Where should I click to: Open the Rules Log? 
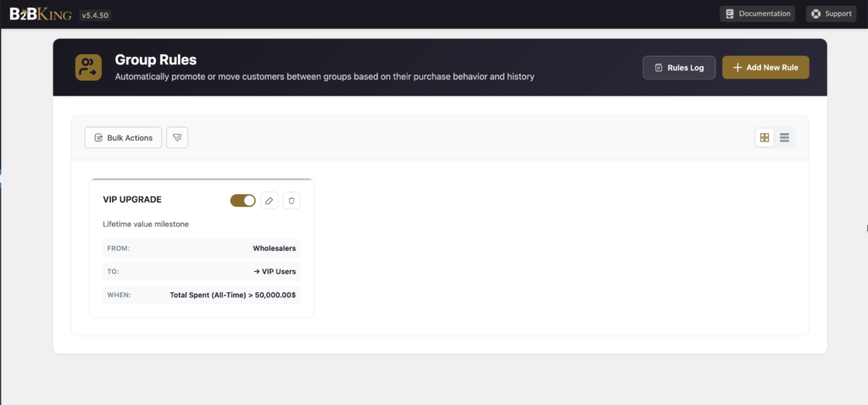679,67
